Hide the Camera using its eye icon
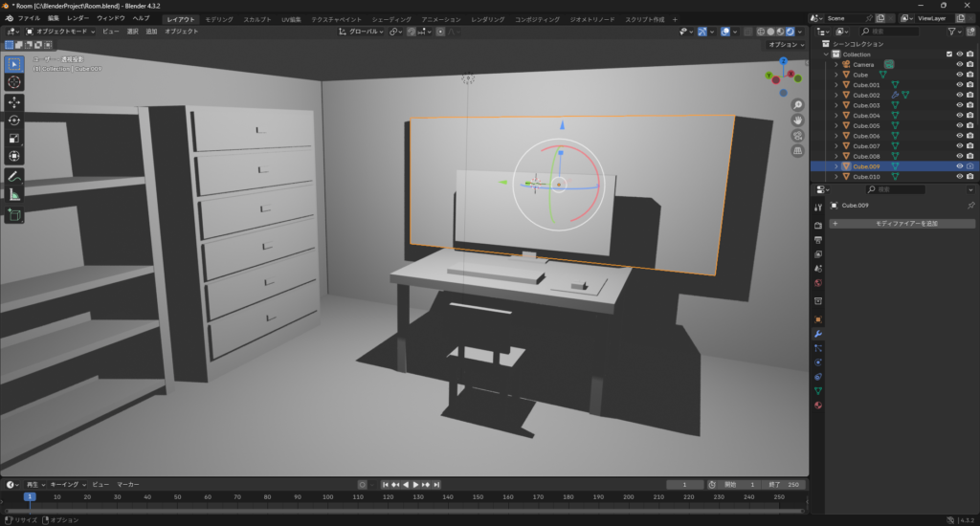 (x=959, y=64)
